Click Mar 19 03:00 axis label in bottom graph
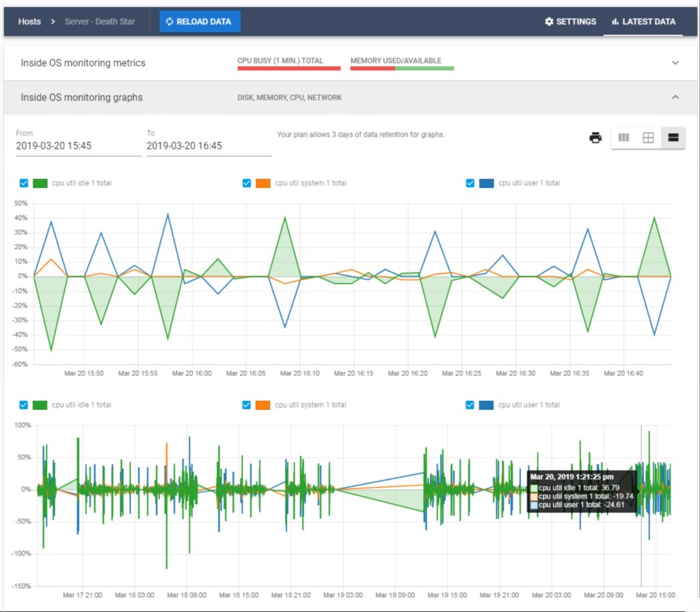Viewport: 700px width, 612px height. coord(343,595)
